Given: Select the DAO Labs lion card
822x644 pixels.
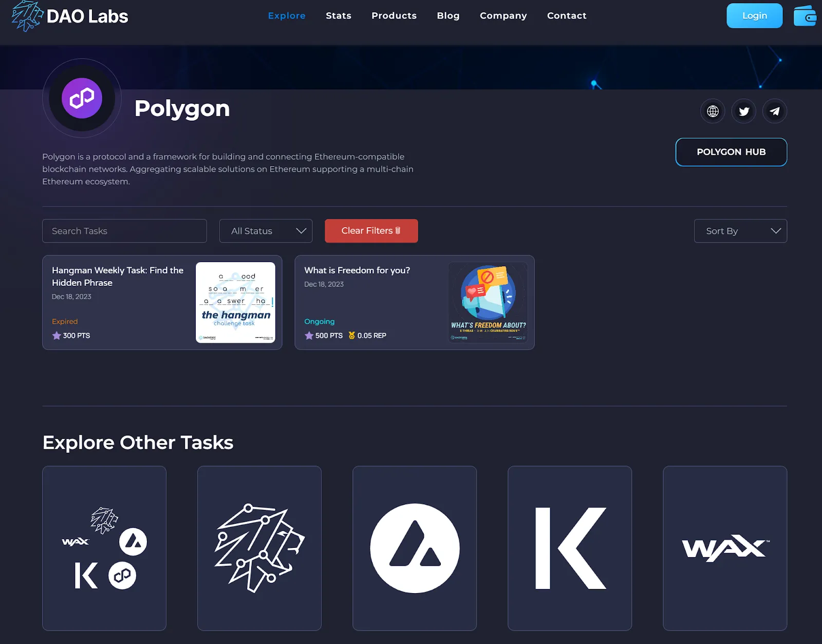Looking at the screenshot, I should pyautogui.click(x=259, y=548).
